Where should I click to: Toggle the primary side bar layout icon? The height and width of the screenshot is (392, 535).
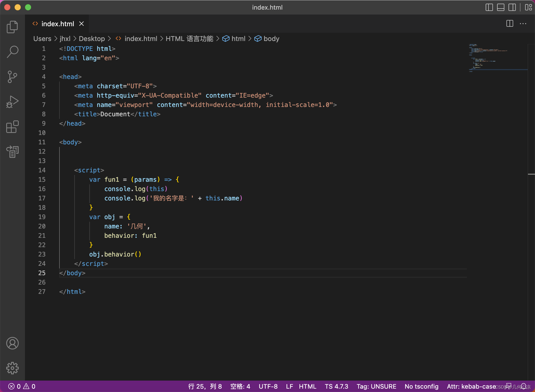[x=489, y=7]
